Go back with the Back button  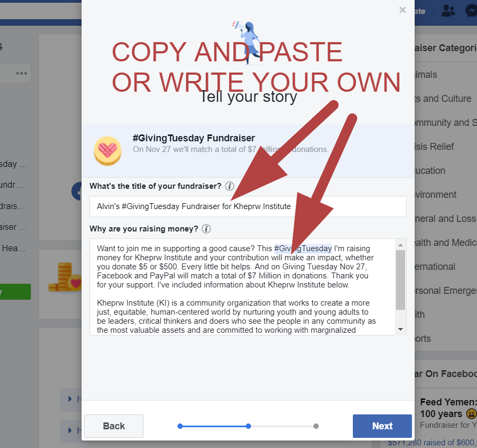click(114, 426)
